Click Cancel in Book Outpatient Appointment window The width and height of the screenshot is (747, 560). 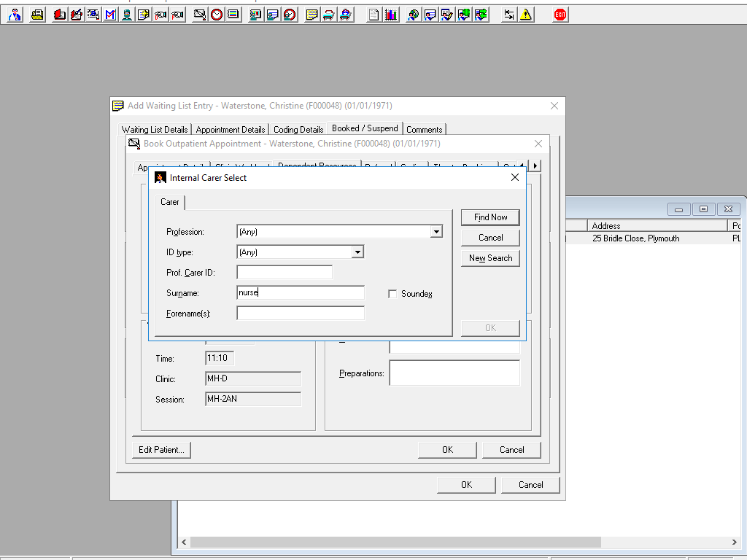[511, 449]
